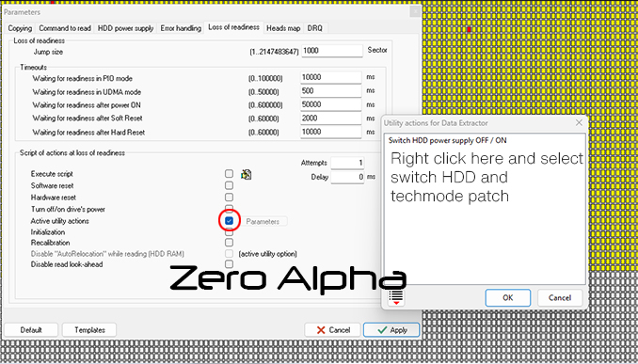638x364 pixels.
Task: Edit the readiness after Soft Reset field
Action: 331,119
